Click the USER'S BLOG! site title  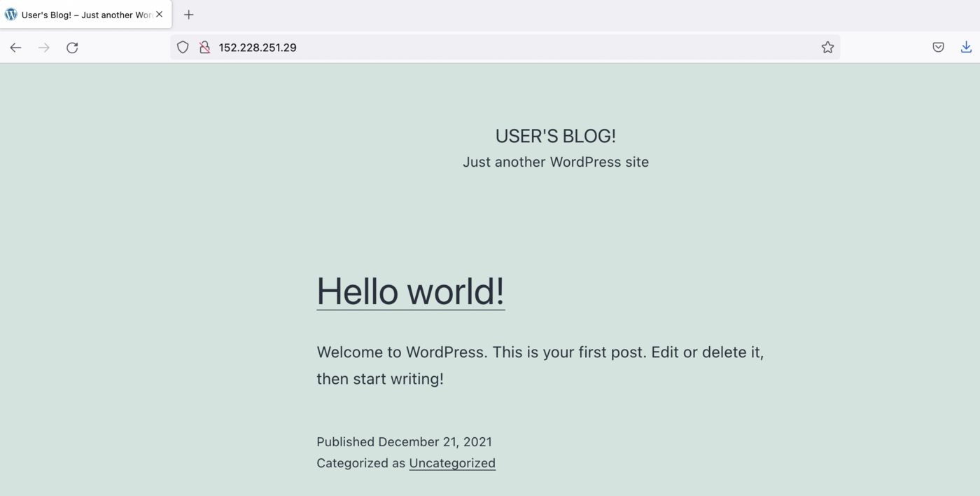click(555, 135)
